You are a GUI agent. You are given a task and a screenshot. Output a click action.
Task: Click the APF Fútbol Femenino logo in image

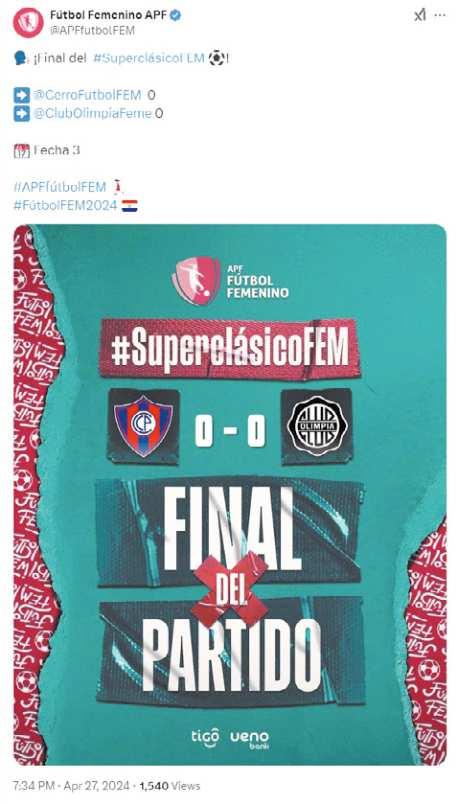(230, 281)
